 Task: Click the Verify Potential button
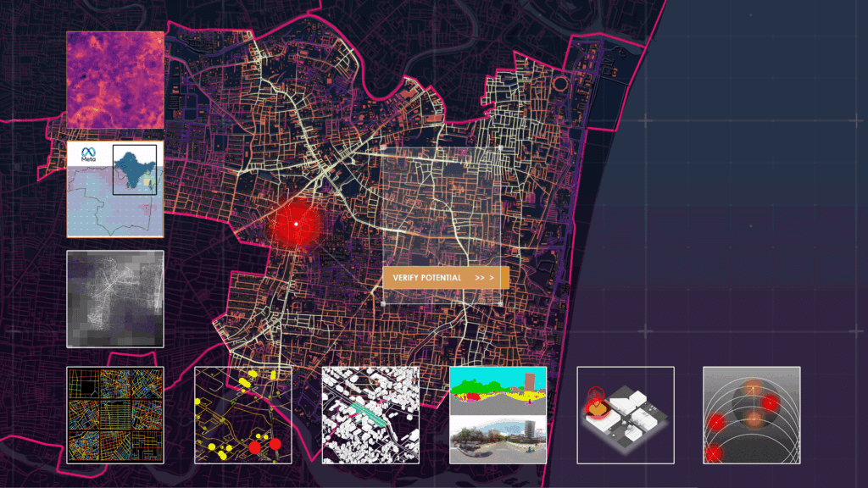tap(446, 278)
